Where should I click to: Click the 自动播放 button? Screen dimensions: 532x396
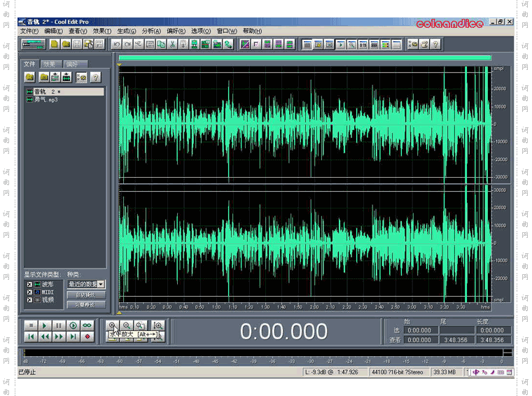click(x=86, y=295)
